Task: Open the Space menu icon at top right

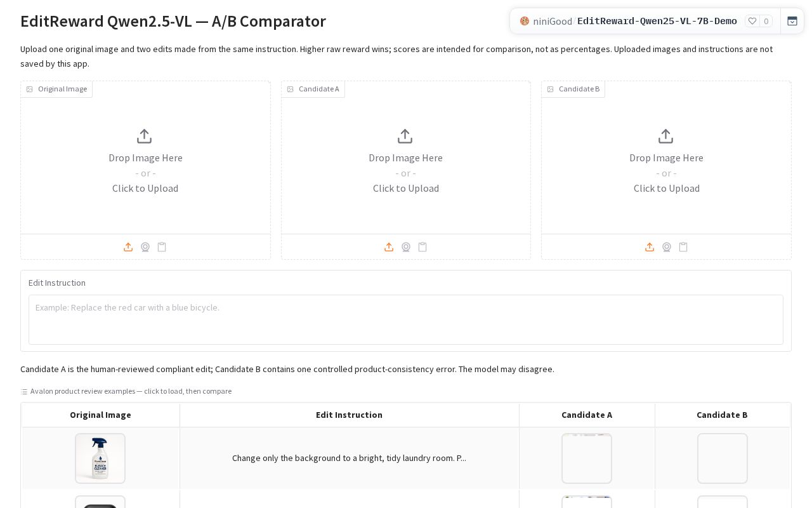Action: 792,21
